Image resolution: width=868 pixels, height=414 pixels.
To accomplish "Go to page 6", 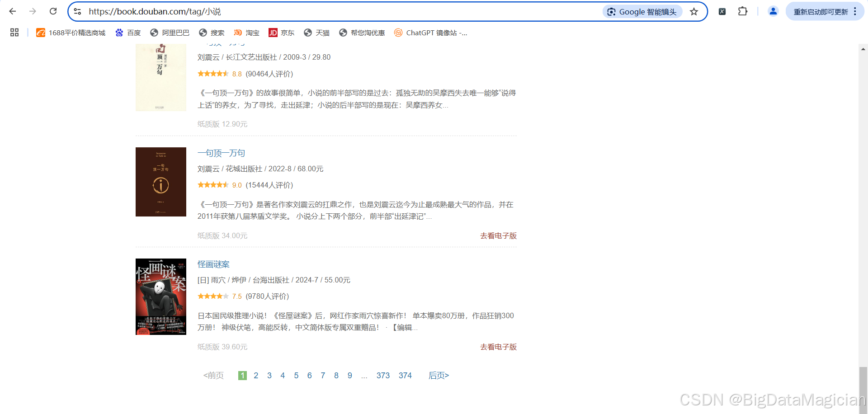I will [310, 375].
